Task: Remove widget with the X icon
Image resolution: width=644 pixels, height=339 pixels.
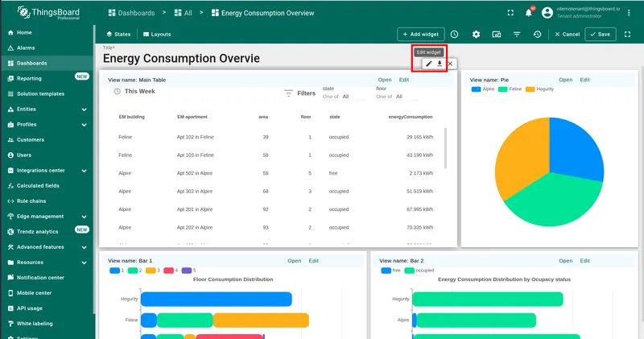Action: tap(450, 64)
